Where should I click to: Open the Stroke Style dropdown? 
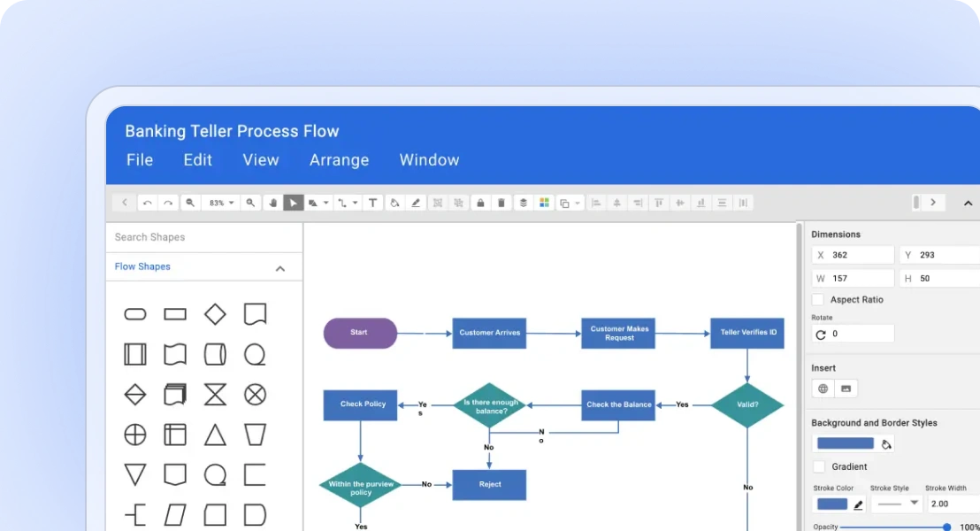896,504
